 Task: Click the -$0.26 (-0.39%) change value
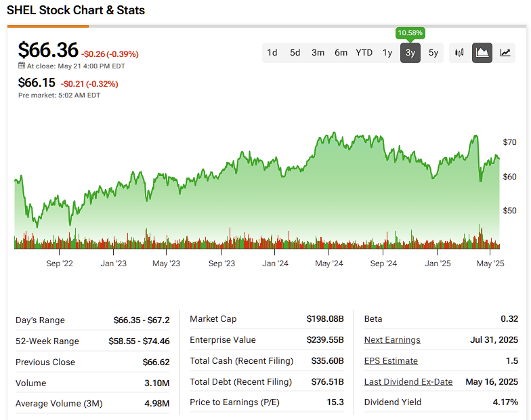[x=110, y=54]
